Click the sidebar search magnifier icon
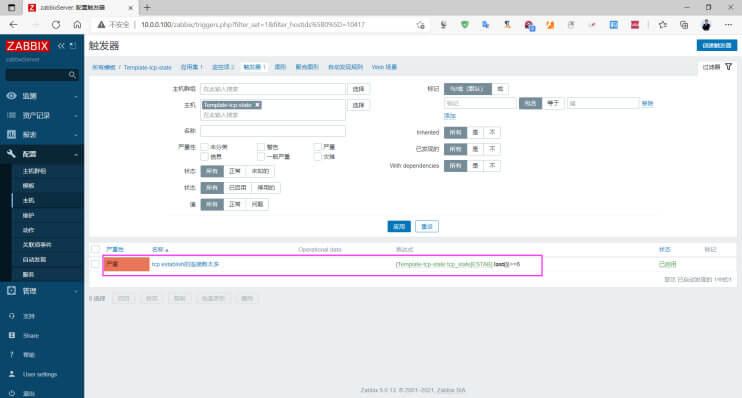Image resolution: width=742 pixels, height=398 pixels. click(x=72, y=75)
